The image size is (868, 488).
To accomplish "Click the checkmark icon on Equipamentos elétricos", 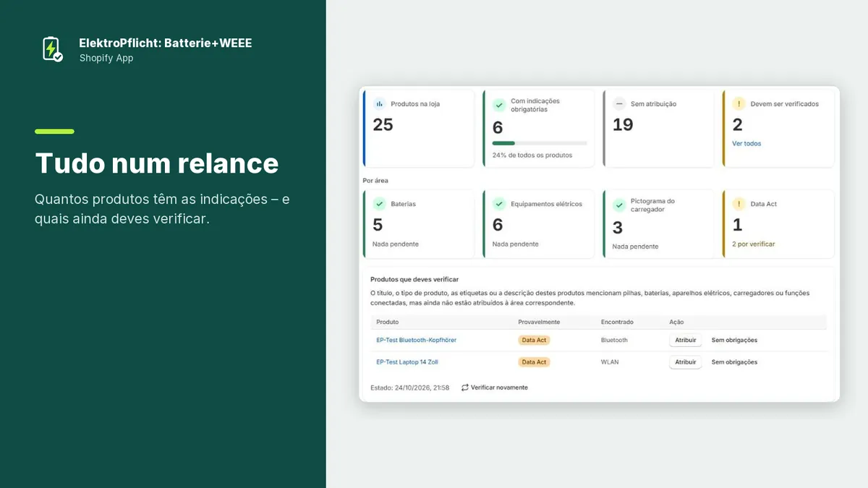I will coord(499,204).
